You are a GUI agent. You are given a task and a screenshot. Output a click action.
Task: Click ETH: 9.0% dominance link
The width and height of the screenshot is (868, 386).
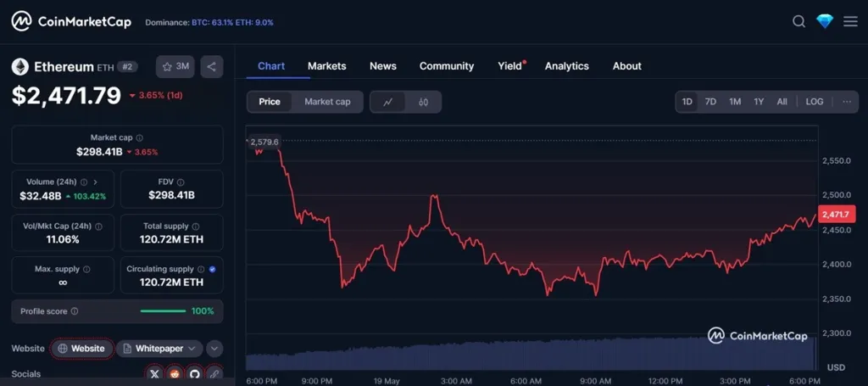coord(253,23)
